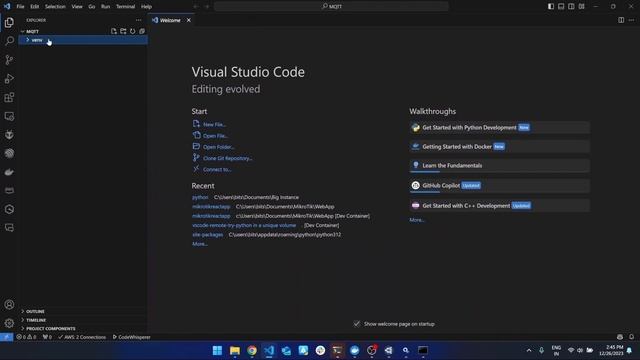Open Customize Layout icon
640x360 pixels.
click(x=582, y=7)
